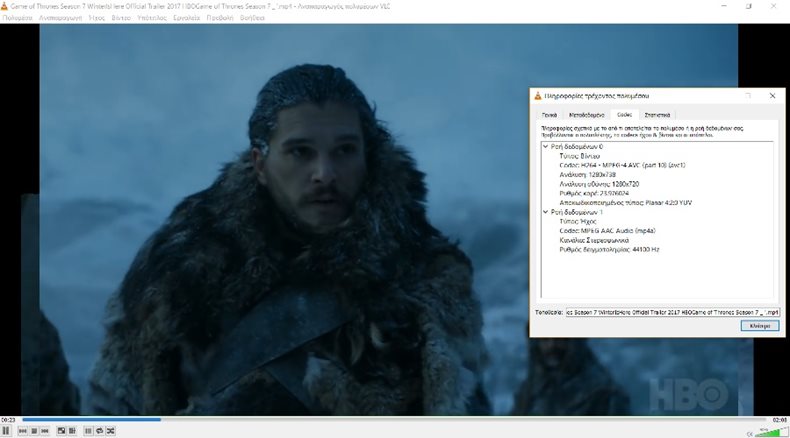Viewport: 790px width, 438px height.
Task: Close the media information dialog with X
Action: click(772, 96)
